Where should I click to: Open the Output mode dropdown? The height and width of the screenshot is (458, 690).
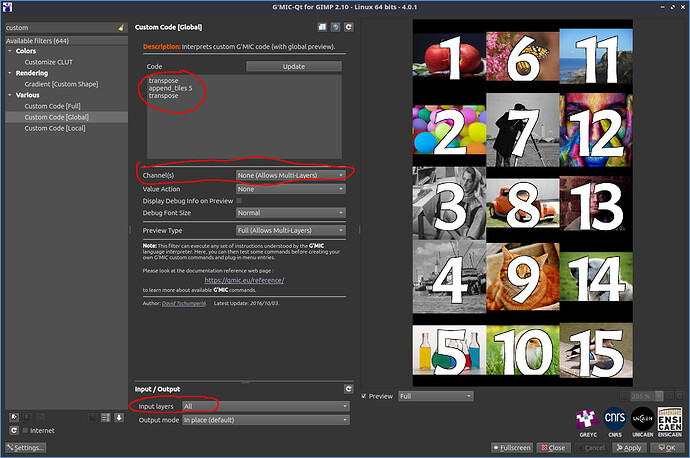(266, 420)
